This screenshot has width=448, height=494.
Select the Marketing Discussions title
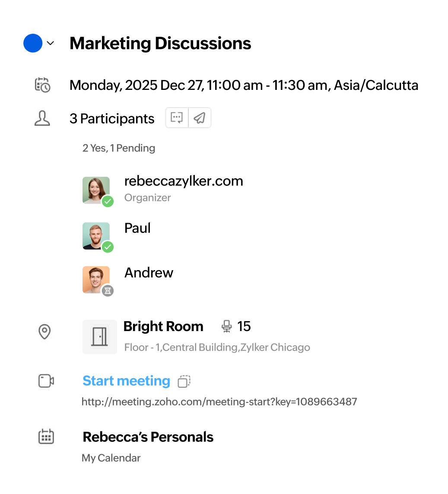pyautogui.click(x=160, y=43)
